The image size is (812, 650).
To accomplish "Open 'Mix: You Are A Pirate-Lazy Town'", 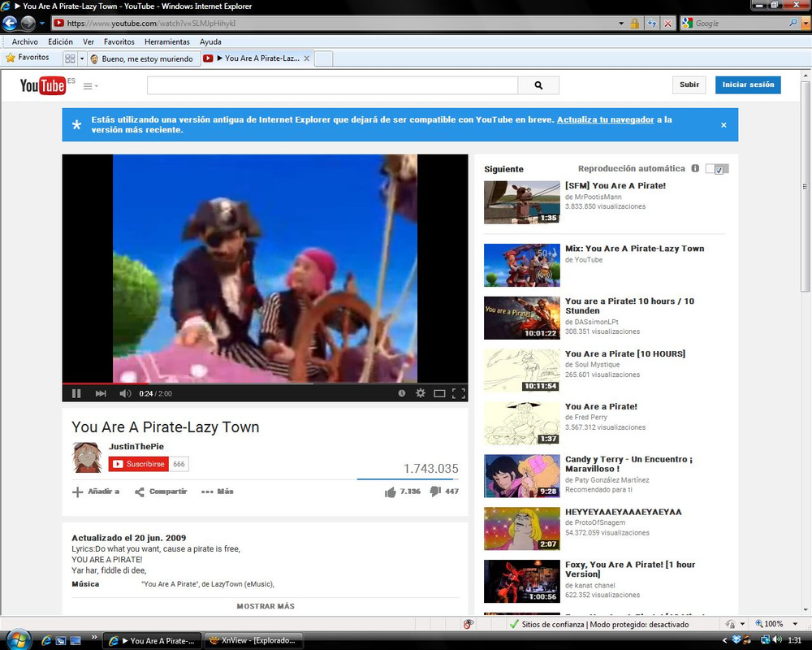I will pos(634,249).
